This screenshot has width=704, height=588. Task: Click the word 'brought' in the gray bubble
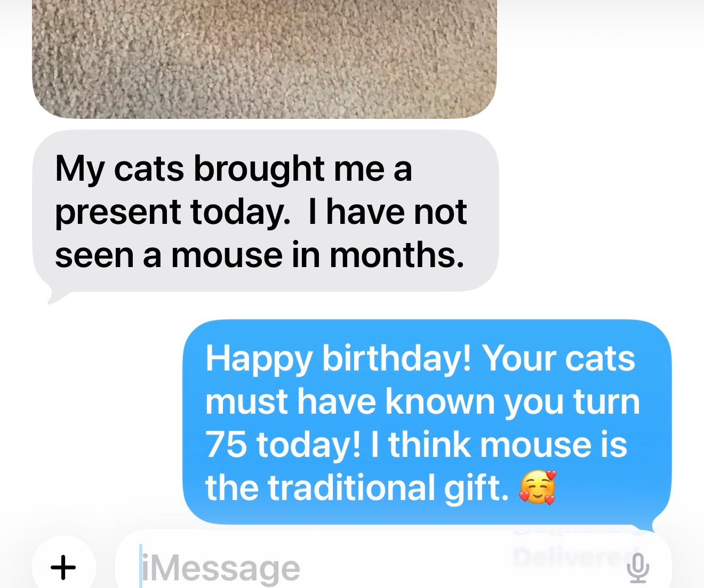coord(259,170)
